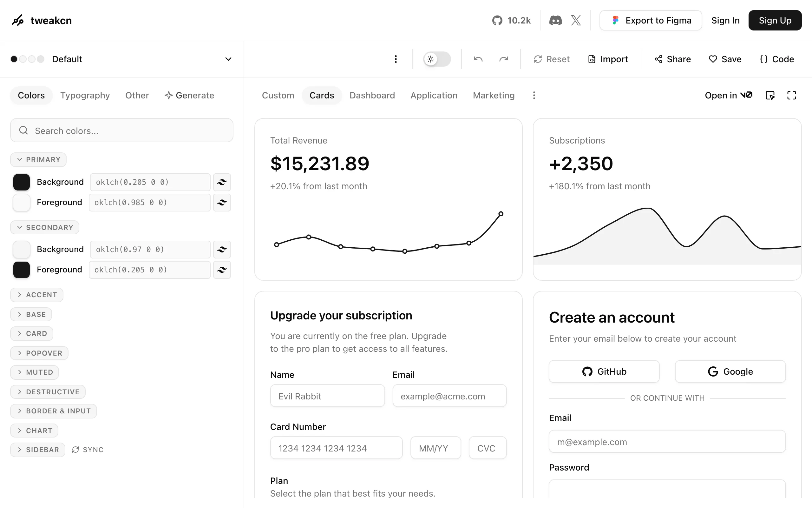Expand the SIDEBAR color section
This screenshot has height=508, width=812.
37,450
